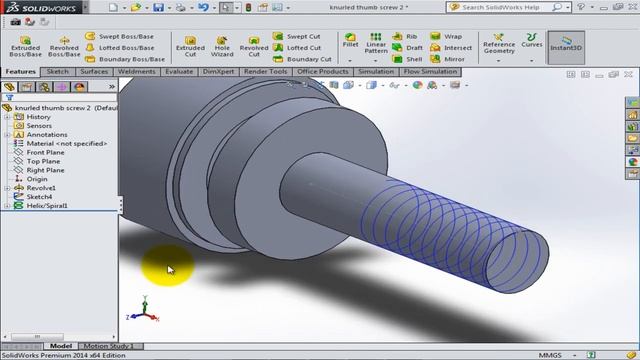This screenshot has height=360, width=640.
Task: Click the Section View icon in view toolbar
Action: (334, 85)
